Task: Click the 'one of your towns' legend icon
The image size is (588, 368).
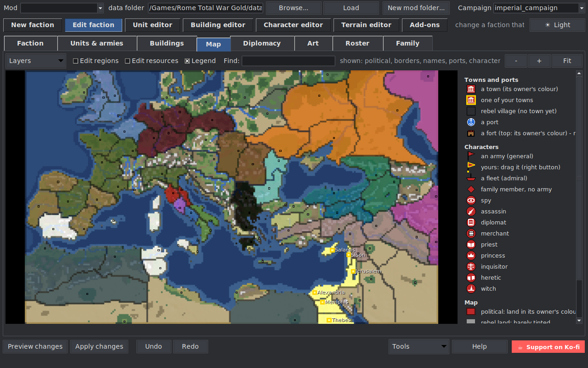Action: [471, 100]
